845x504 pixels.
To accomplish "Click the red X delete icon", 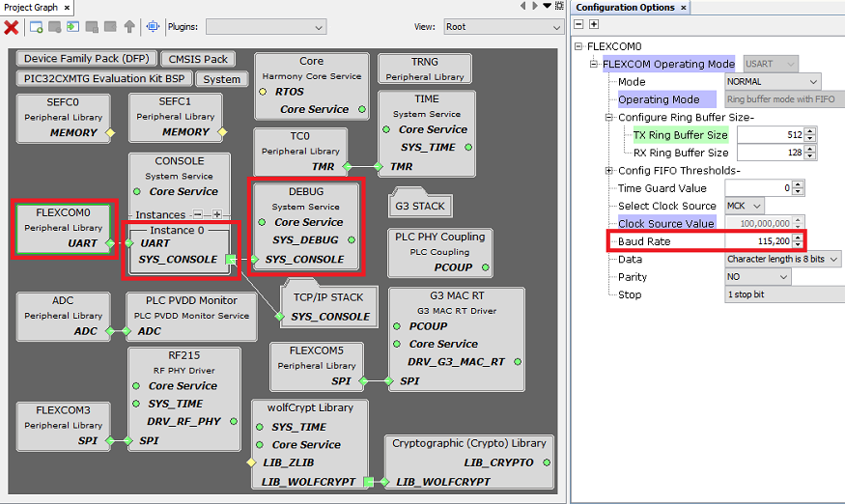I will coord(12,27).
